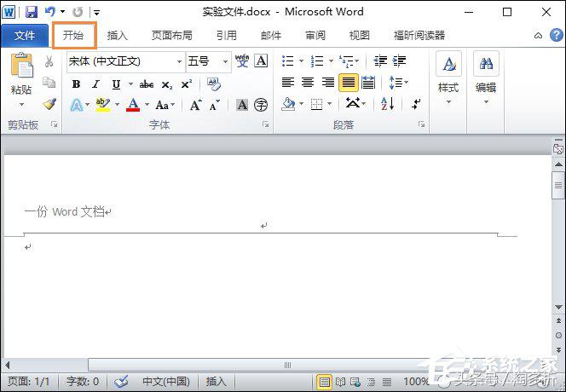This screenshot has height=392, width=566.
Task: Go to the 引用 tab
Action: 227,36
